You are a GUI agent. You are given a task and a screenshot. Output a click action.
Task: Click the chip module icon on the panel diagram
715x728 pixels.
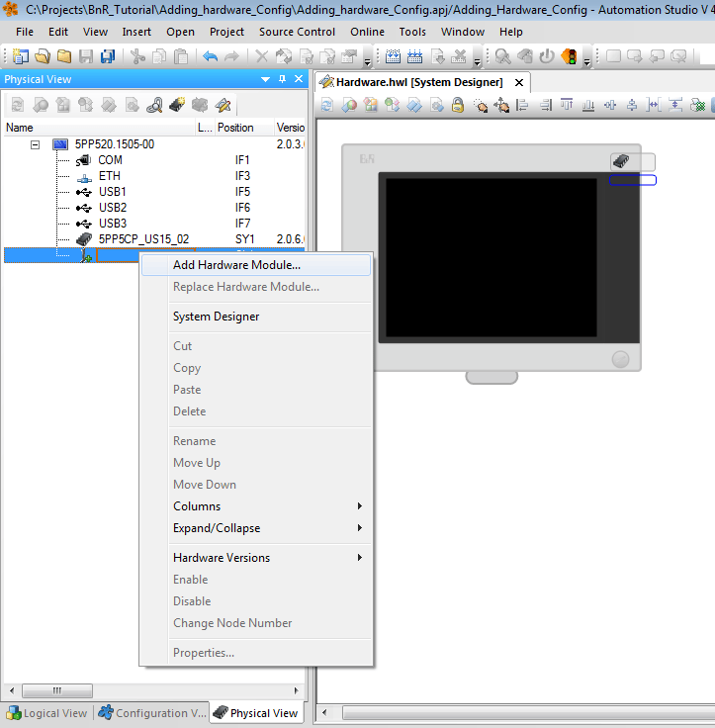click(x=621, y=161)
